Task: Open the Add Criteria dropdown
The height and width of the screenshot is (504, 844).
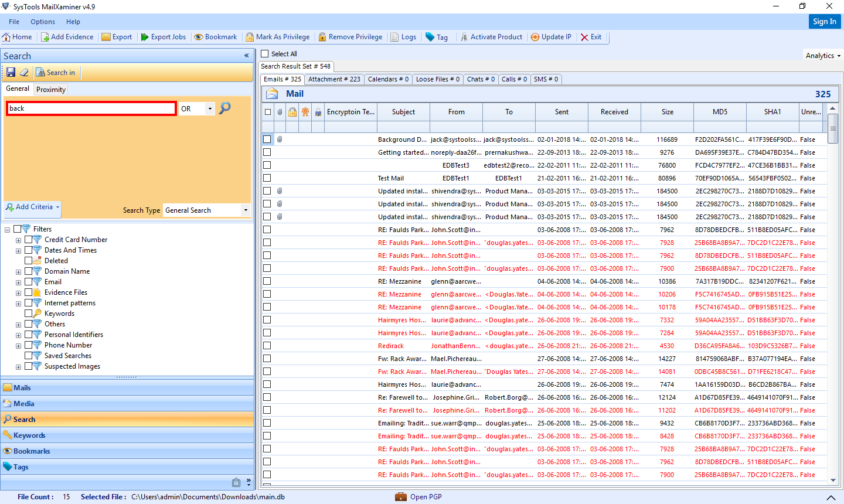Action: pyautogui.click(x=32, y=207)
